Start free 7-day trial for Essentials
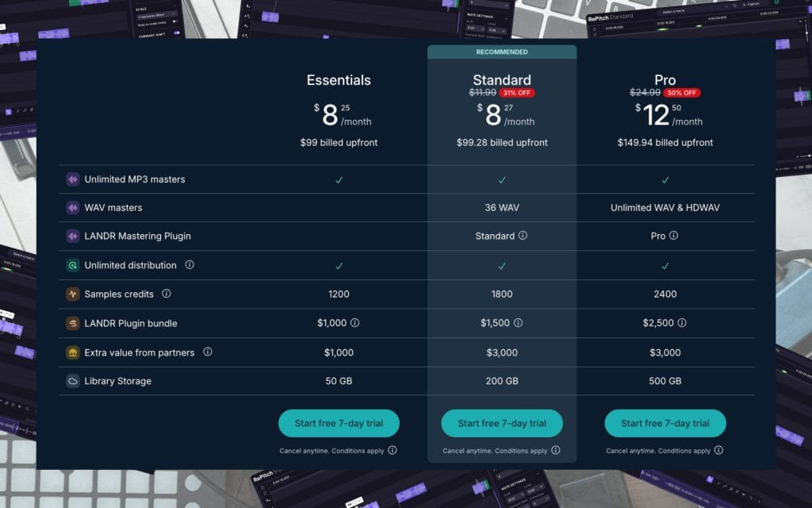Viewport: 812px width, 508px height. pyautogui.click(x=339, y=423)
